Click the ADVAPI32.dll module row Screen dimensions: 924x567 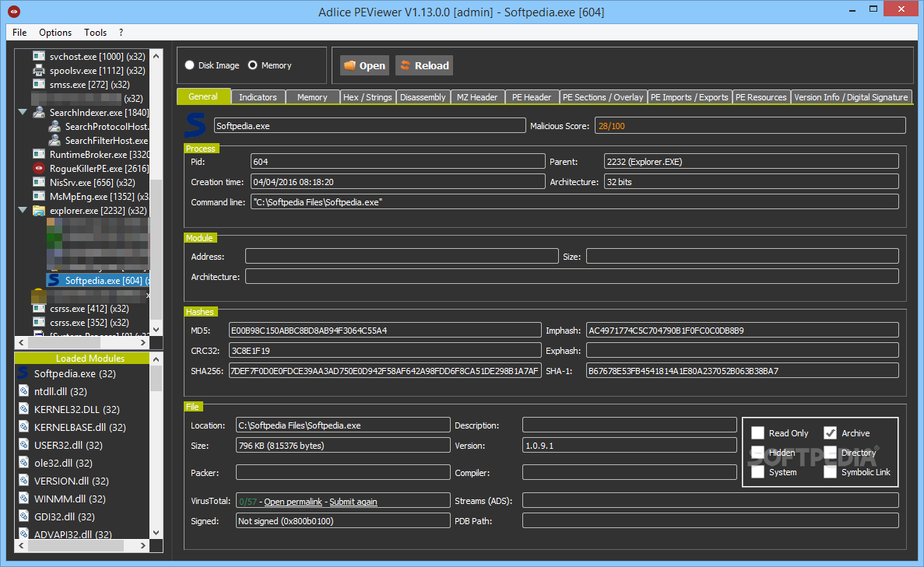pyautogui.click(x=83, y=534)
